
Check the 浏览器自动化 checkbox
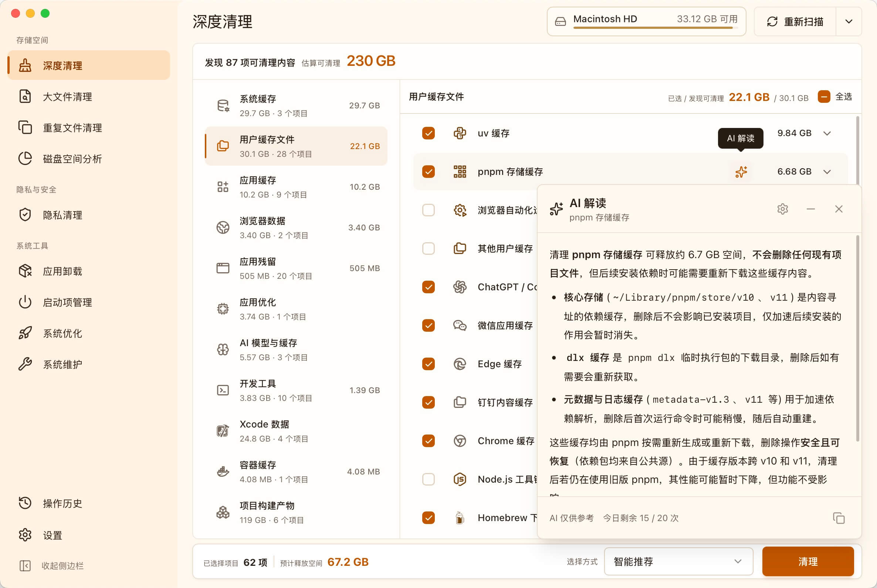pos(428,210)
